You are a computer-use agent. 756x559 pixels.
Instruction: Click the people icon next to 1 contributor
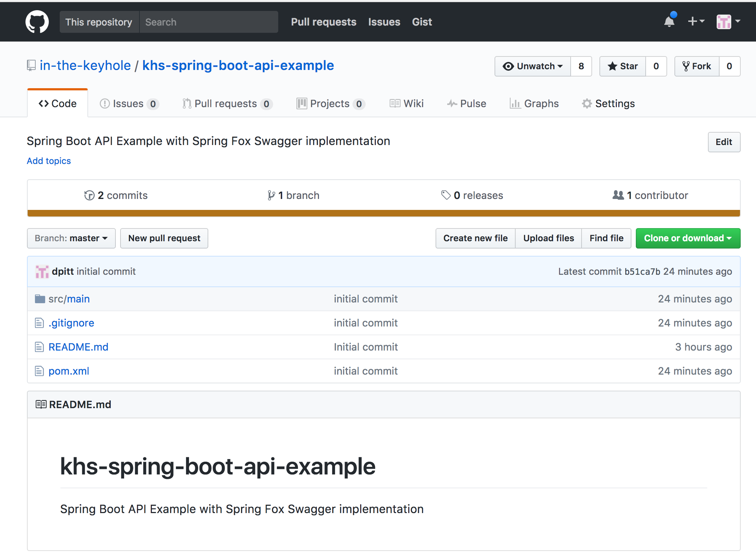pyautogui.click(x=618, y=195)
